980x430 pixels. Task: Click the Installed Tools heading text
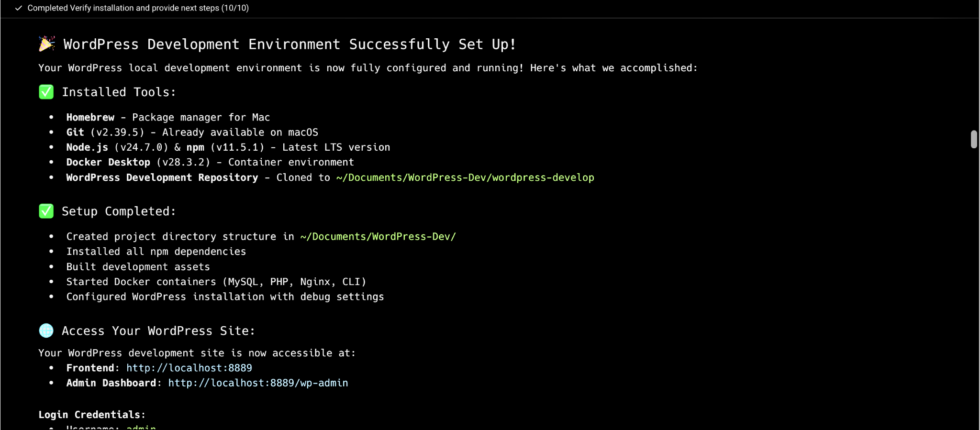[x=119, y=92]
